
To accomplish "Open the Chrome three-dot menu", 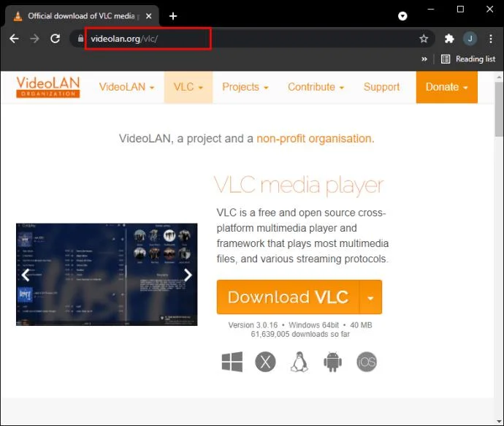I will click(491, 39).
